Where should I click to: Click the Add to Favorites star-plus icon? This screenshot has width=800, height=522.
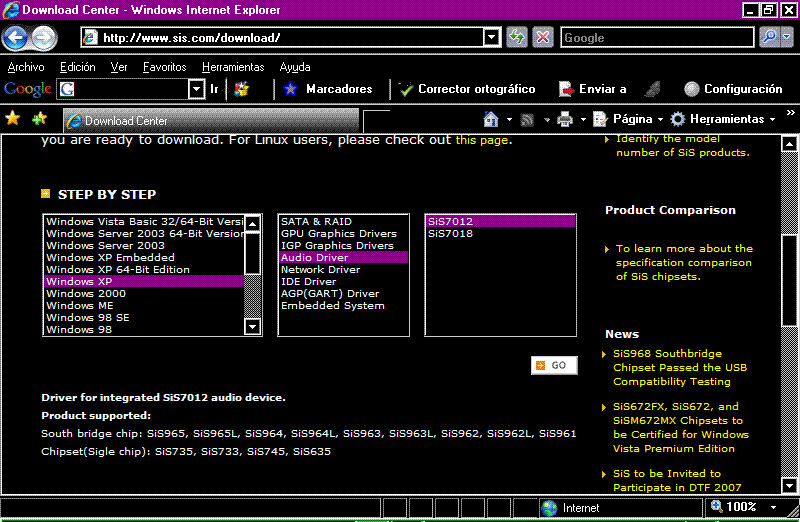click(39, 119)
